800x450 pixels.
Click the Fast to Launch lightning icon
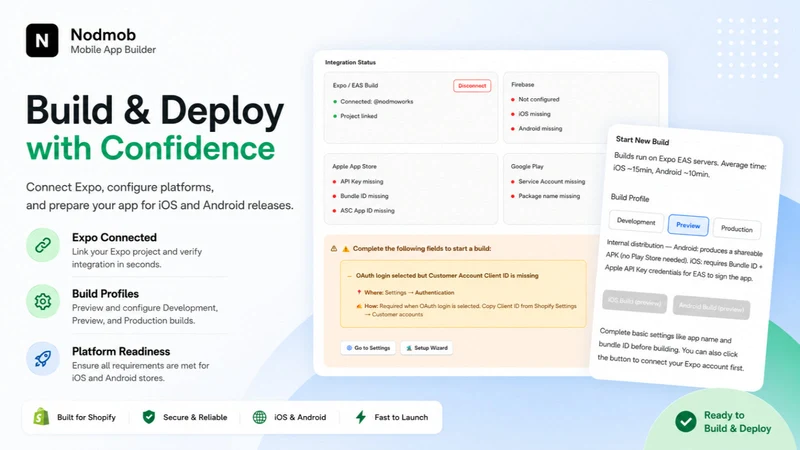(361, 417)
